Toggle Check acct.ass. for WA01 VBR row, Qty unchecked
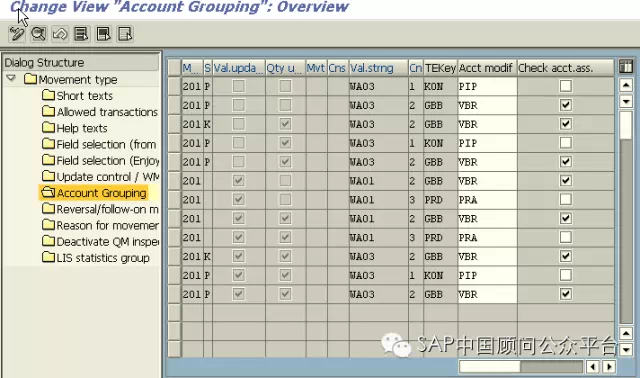This screenshot has width=640, height=378. tap(566, 180)
